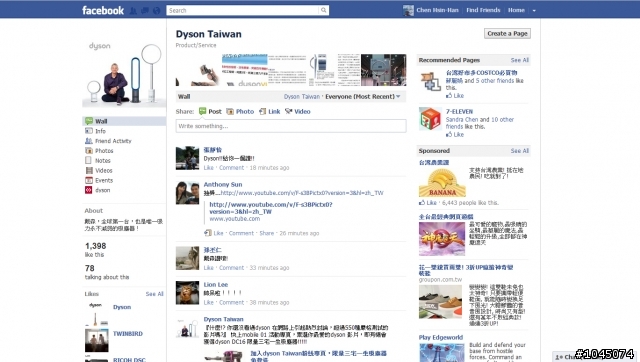Open the notifications globe icon

(x=156, y=11)
